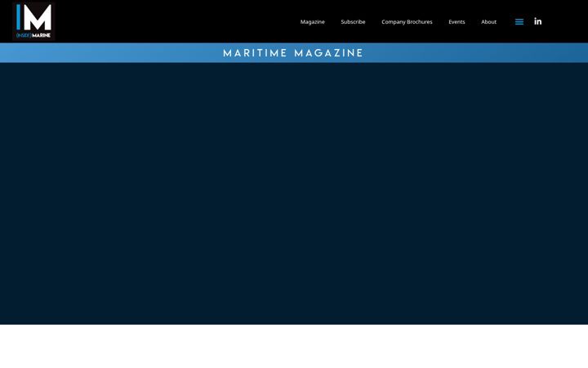Open the hamburger menu icon

519,22
